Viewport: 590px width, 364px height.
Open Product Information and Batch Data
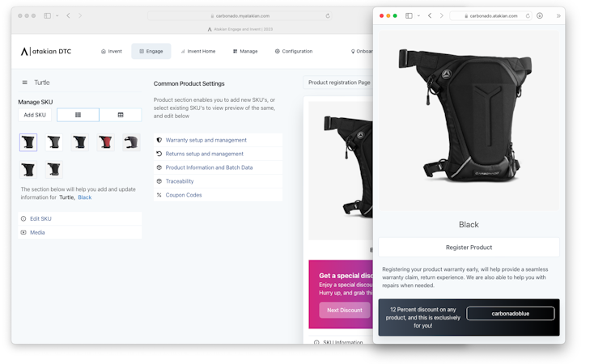218,167
